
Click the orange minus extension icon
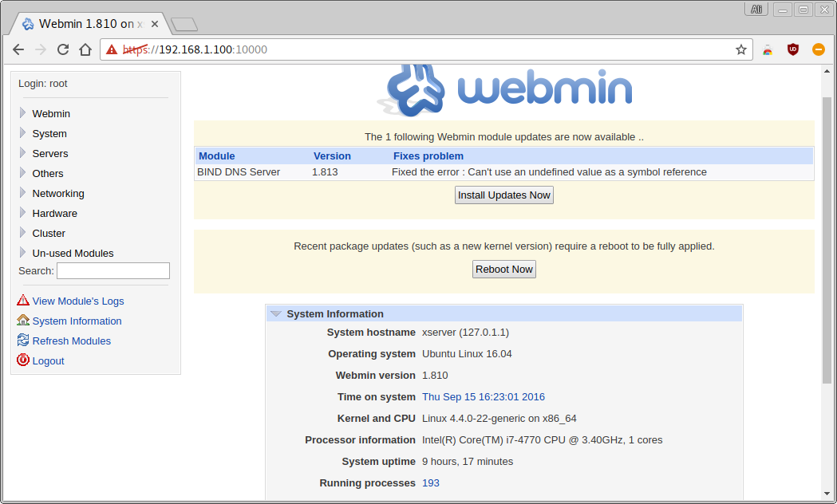click(x=819, y=49)
